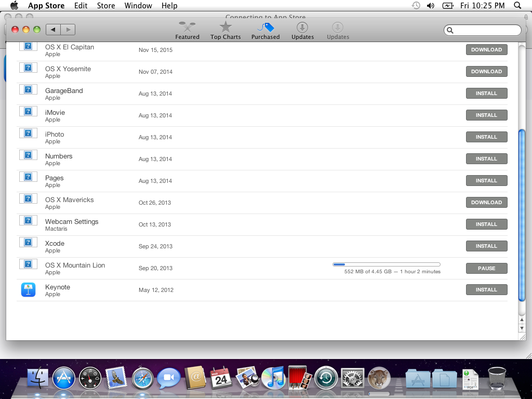Screen dimensions: 532x399
Task: Install Webcam Settings by Mactaris
Action: 486,224
